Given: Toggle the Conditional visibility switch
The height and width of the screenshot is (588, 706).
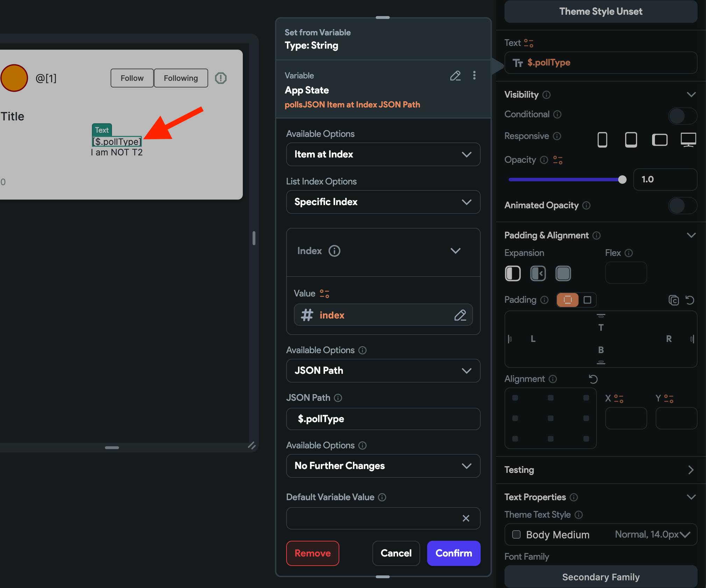Looking at the screenshot, I should 682,116.
